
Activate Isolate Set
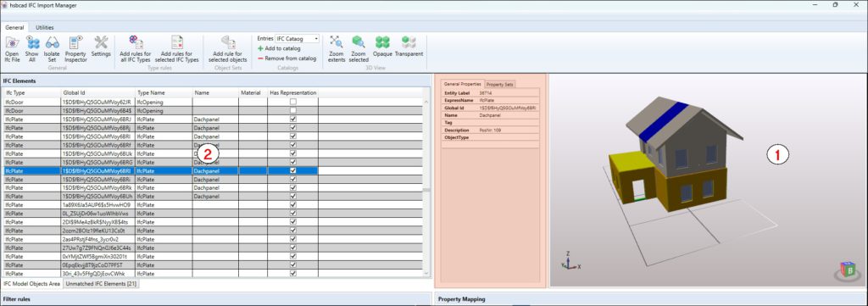click(x=52, y=48)
